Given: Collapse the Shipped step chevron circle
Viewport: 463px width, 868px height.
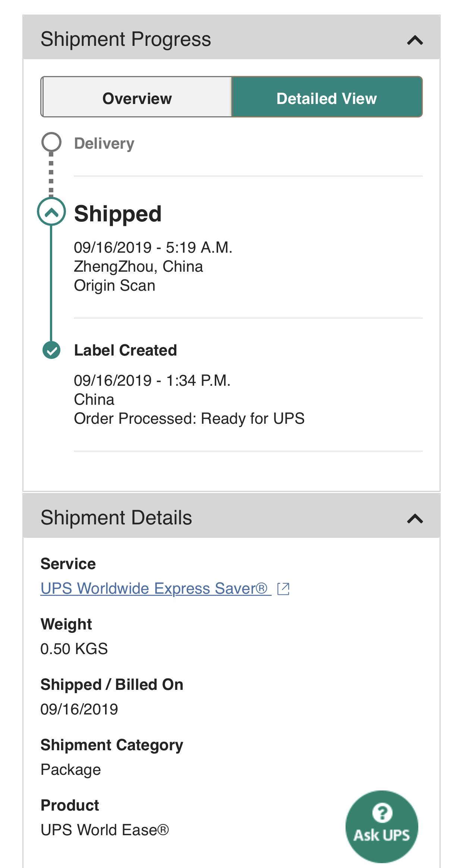Looking at the screenshot, I should pyautogui.click(x=51, y=212).
